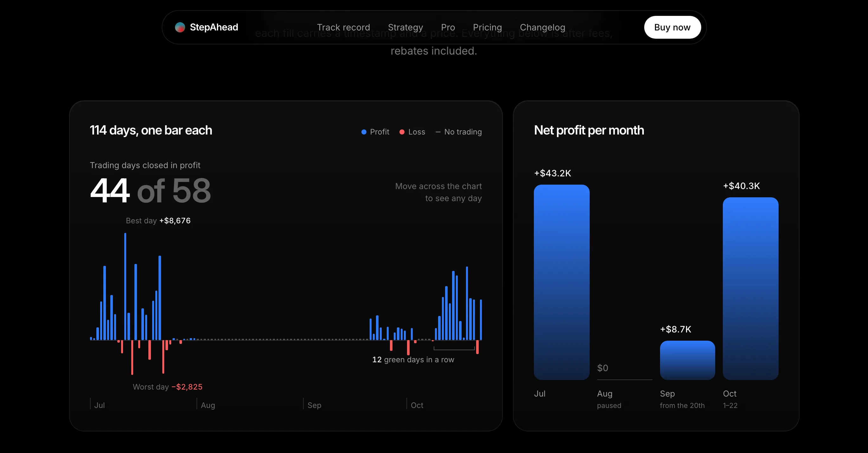The width and height of the screenshot is (868, 453).
Task: Click the 'Worst day −$2,825' label
Action: click(x=167, y=387)
